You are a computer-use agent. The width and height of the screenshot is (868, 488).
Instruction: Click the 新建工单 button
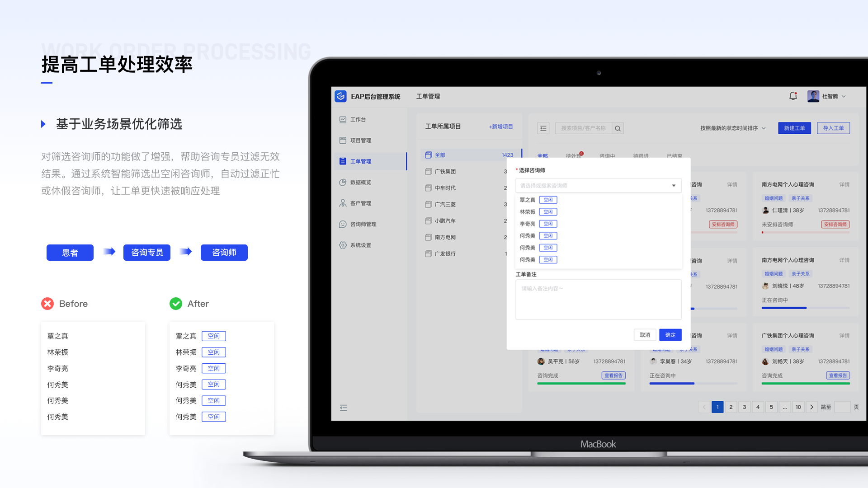(794, 128)
